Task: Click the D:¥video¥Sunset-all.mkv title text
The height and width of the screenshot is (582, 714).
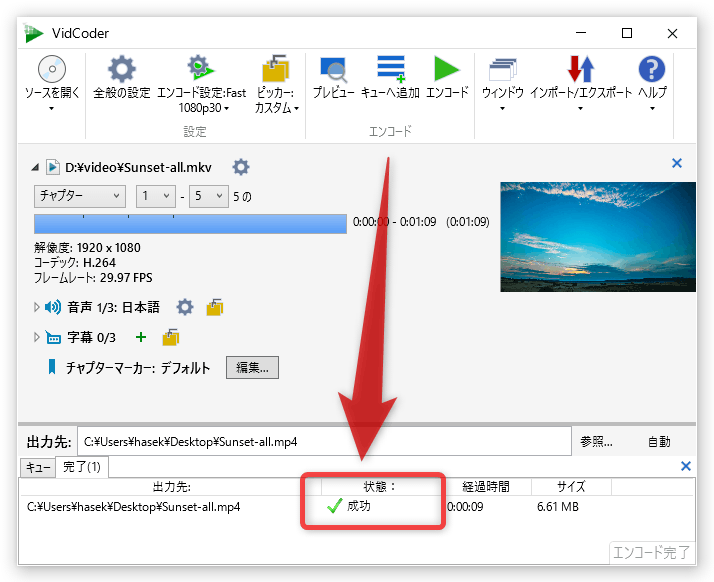Action: (138, 168)
